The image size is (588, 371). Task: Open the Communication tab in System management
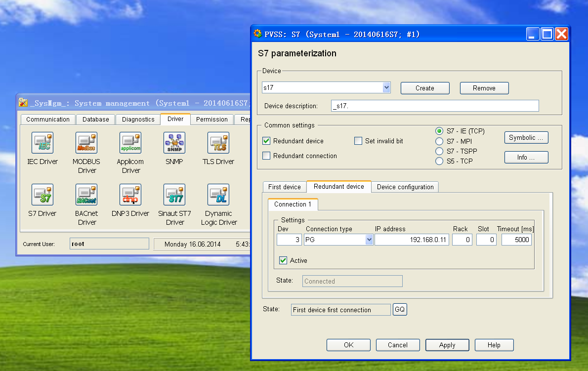pos(48,119)
